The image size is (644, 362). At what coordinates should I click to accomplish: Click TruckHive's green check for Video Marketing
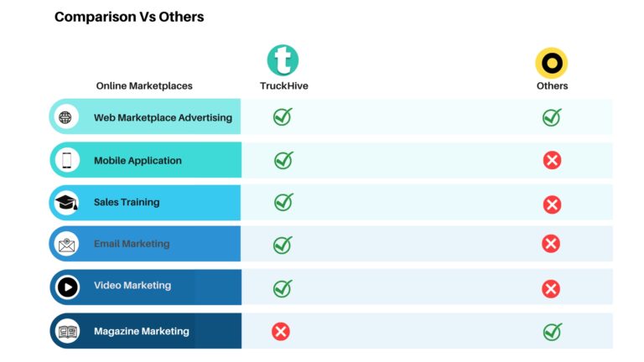point(283,288)
